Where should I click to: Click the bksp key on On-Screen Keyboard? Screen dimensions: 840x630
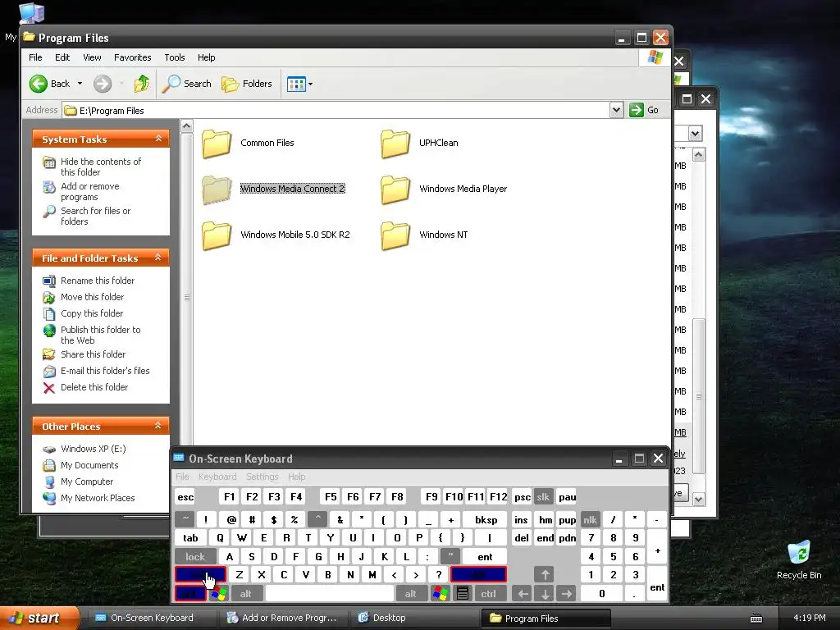pyautogui.click(x=486, y=519)
